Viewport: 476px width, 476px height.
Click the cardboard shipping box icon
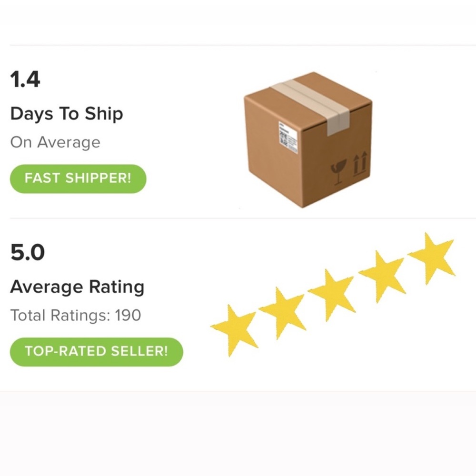tap(308, 140)
